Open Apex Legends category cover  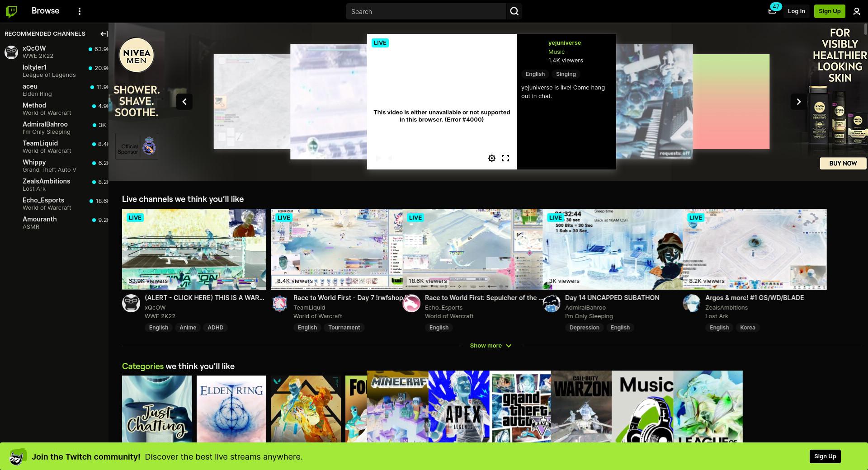coord(459,407)
